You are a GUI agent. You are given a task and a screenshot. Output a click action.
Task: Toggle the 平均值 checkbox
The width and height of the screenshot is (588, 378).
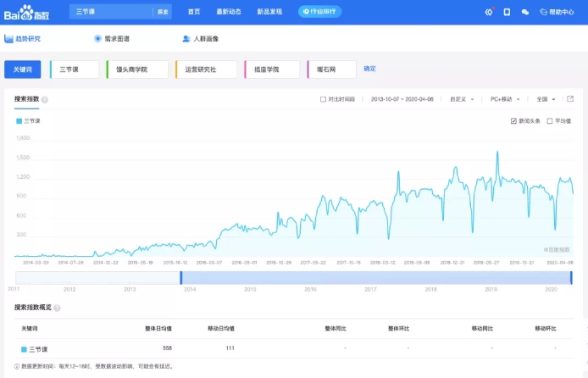pos(551,121)
